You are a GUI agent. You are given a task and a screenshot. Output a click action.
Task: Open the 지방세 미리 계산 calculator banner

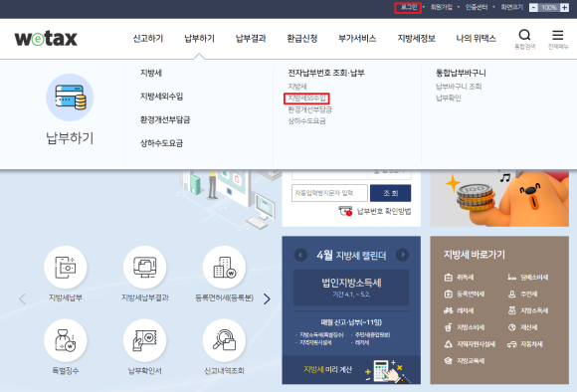pyautogui.click(x=351, y=370)
